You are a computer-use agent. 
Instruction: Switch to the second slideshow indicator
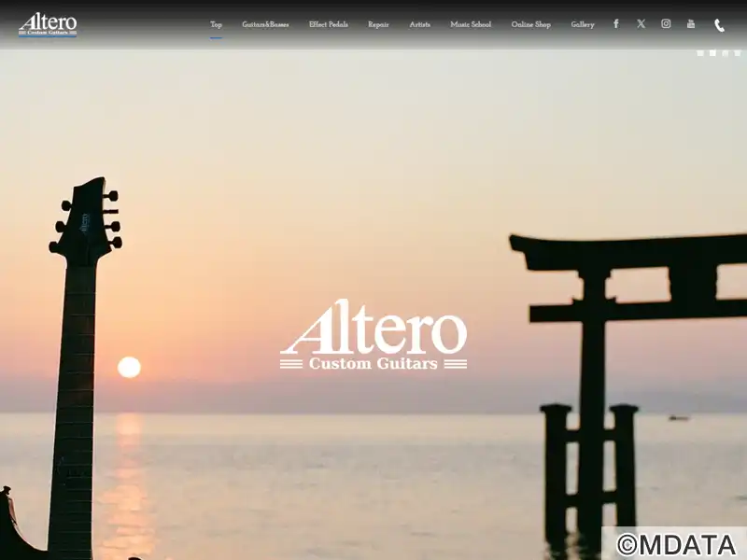coord(712,53)
